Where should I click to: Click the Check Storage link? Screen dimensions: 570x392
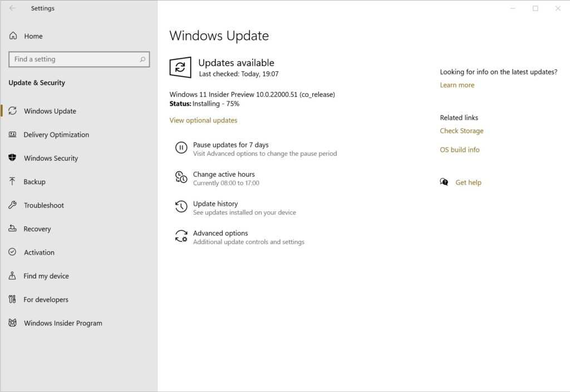coord(461,131)
